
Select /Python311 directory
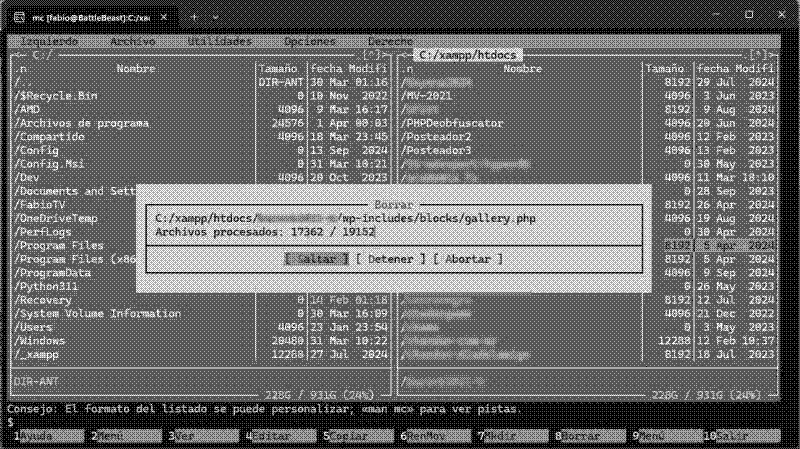pyautogui.click(x=46, y=286)
